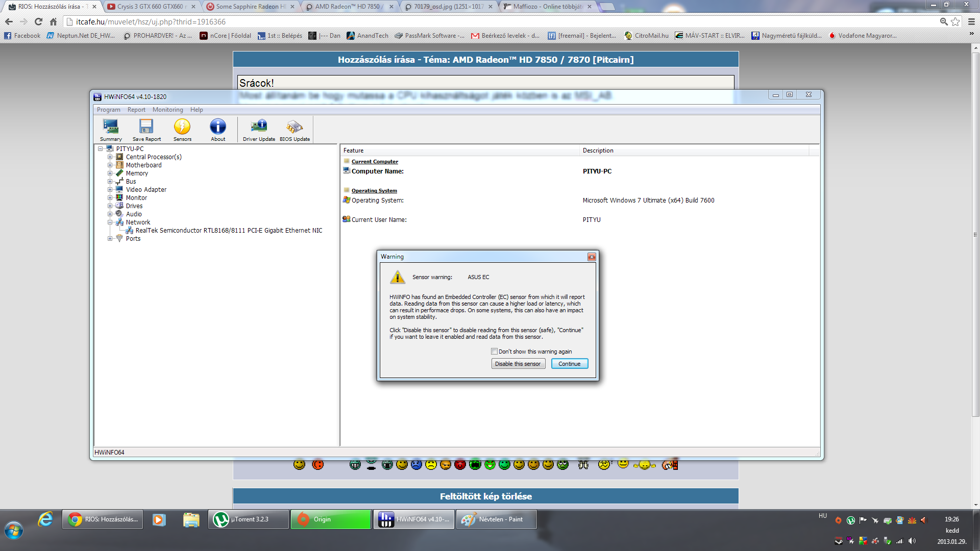
Task: Click the Operating System heading link
Action: (374, 191)
